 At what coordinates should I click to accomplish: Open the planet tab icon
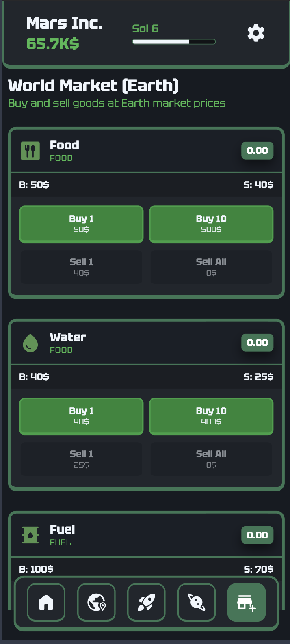pos(197,602)
